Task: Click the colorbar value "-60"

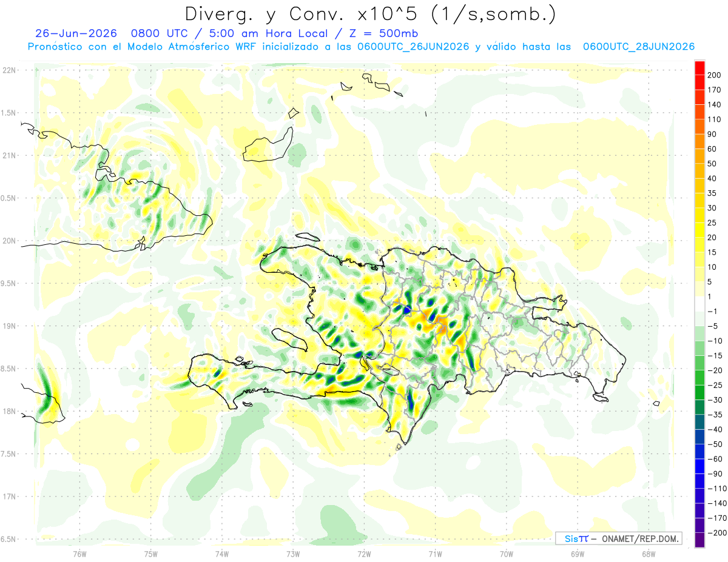Action: pos(715,459)
